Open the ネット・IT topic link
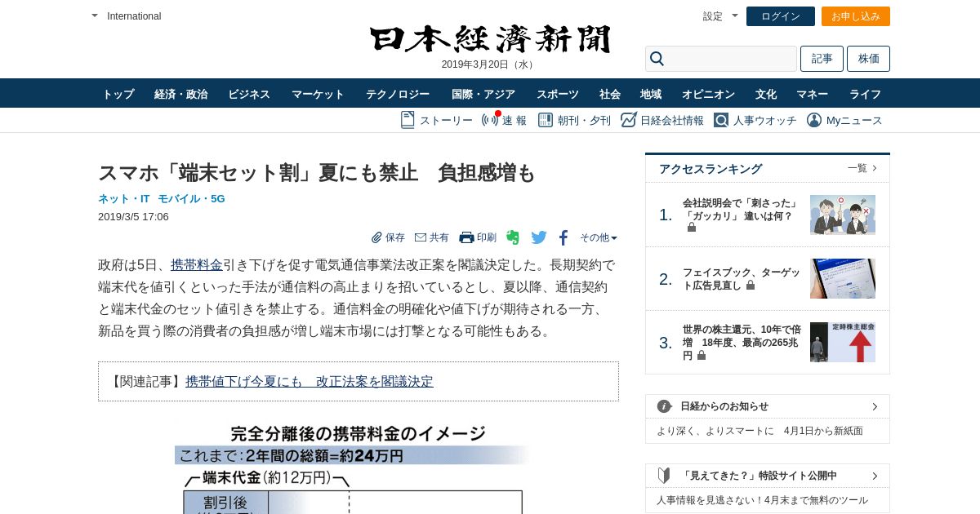Viewport: 980px width, 514px height. (124, 198)
